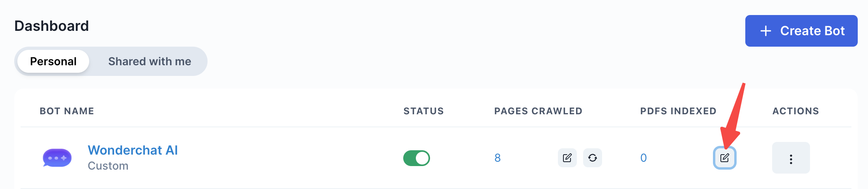Switch to the Shared with me tab
The height and width of the screenshot is (189, 868).
[150, 61]
